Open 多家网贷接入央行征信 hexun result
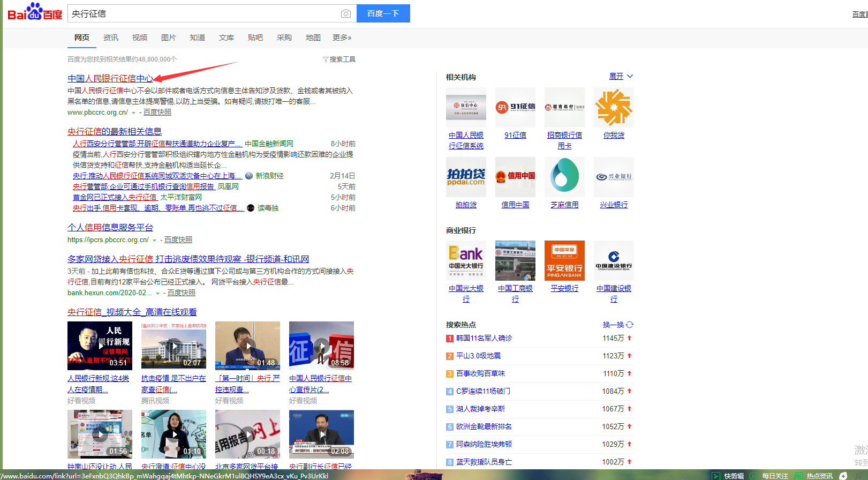 [x=188, y=259]
